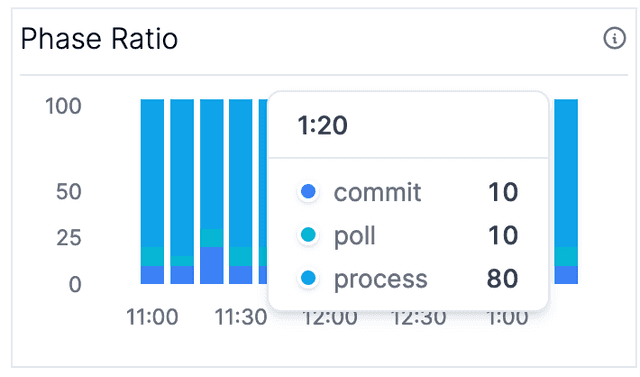Click the commit segment of first bar

152,275
